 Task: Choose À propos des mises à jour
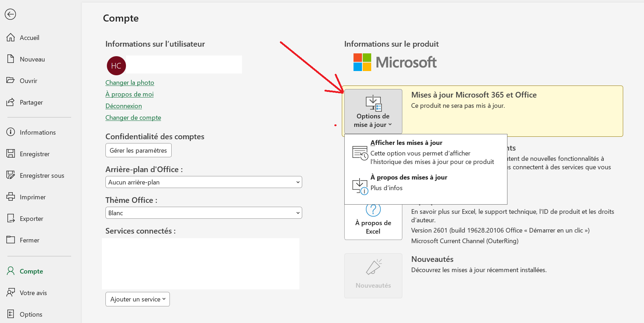pyautogui.click(x=426, y=186)
